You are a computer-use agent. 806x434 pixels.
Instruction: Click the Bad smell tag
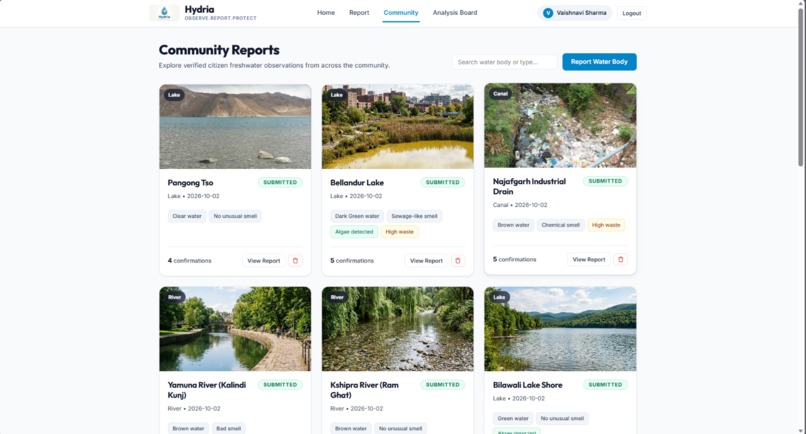tap(228, 428)
